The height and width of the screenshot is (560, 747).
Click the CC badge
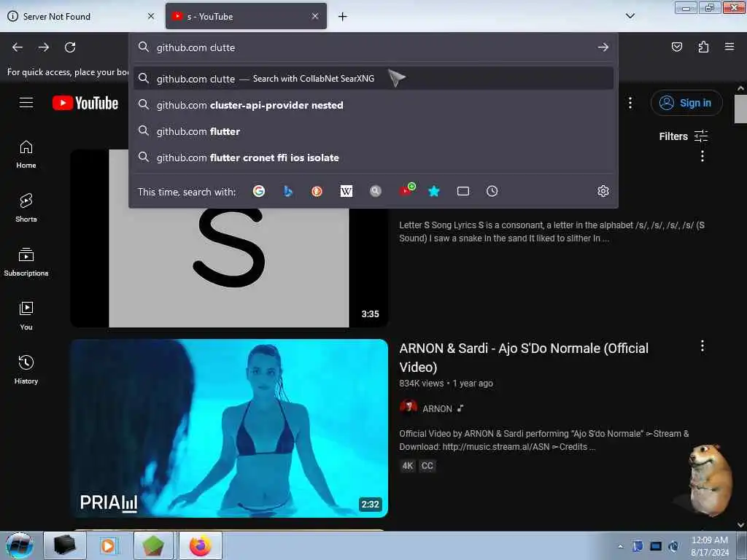click(x=427, y=466)
